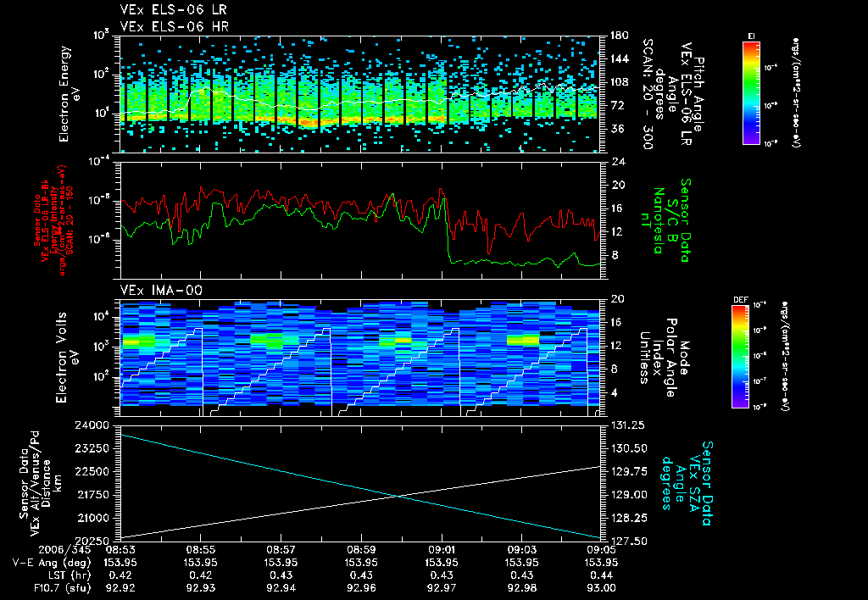
Task: Click the 129.75 SZA axis tick
Action: 627,471
